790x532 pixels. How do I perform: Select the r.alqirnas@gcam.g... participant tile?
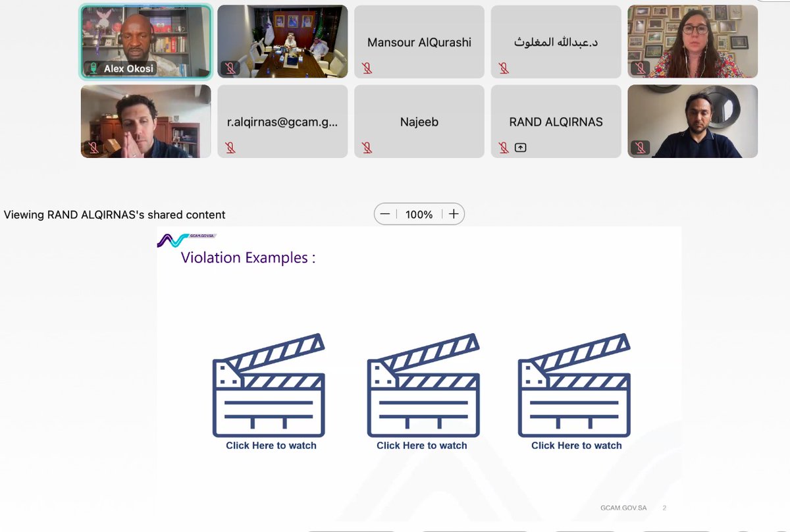pyautogui.click(x=282, y=121)
